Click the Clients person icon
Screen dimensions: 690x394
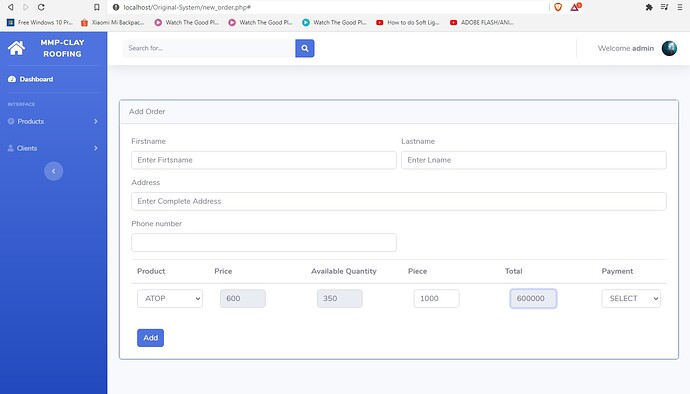(x=11, y=148)
